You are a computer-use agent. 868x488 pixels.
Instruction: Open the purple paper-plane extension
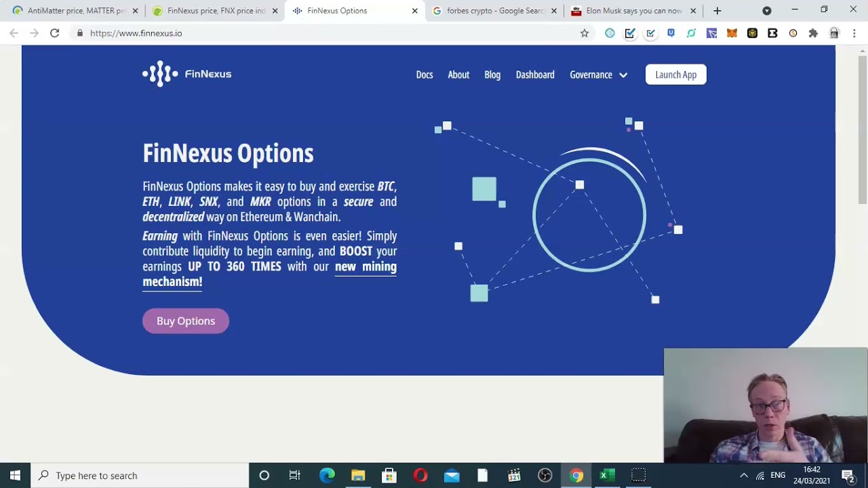click(x=711, y=33)
